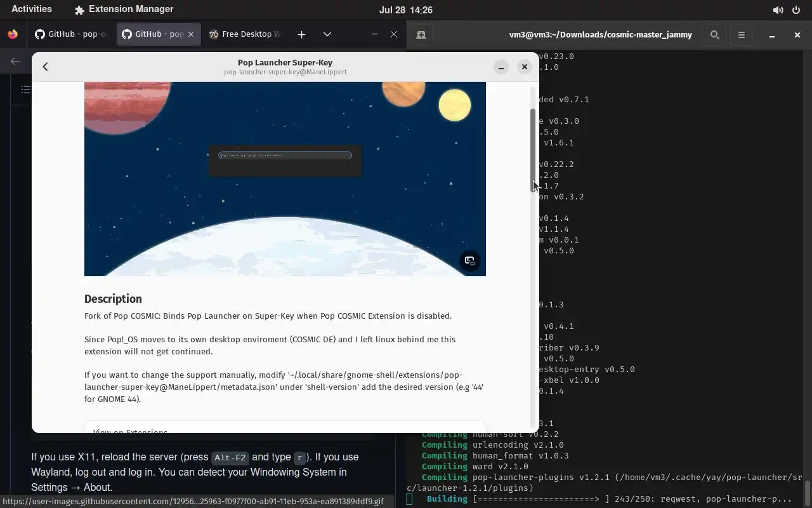Click the Pop Launcher screenshot image
This screenshot has height=508, width=812.
click(285, 179)
